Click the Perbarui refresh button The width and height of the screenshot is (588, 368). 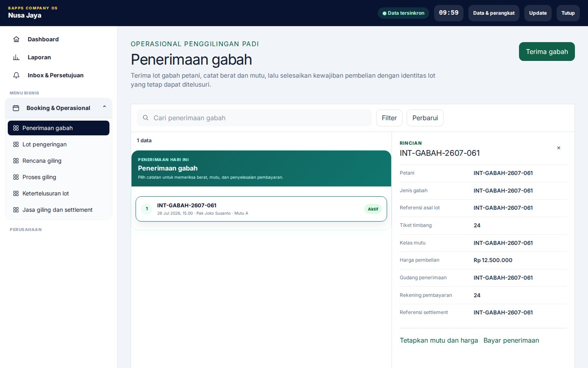425,118
